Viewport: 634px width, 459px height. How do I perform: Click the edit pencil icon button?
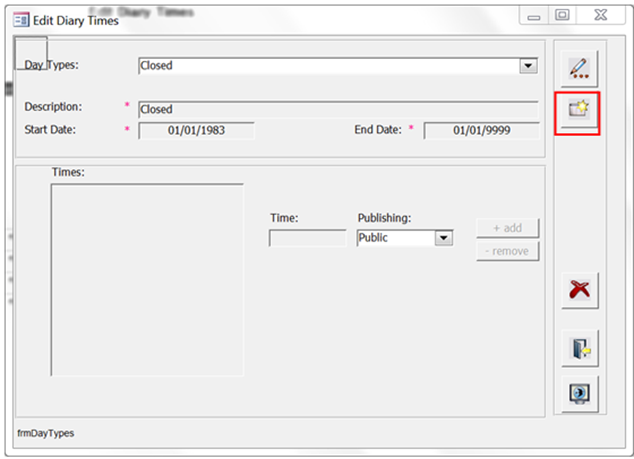578,68
